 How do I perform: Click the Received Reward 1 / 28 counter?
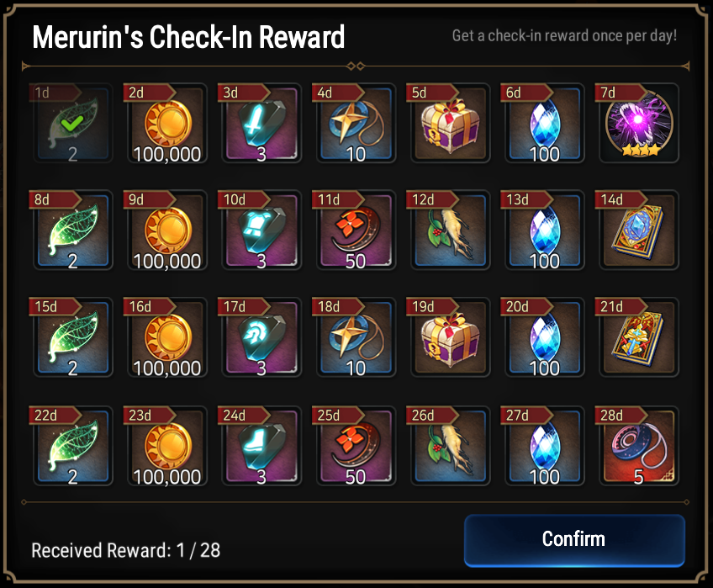(x=126, y=550)
